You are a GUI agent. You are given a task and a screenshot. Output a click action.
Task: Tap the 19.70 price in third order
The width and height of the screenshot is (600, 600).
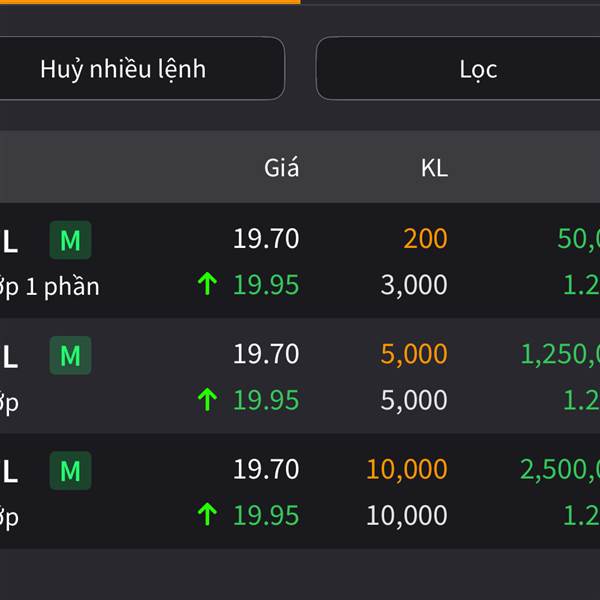[266, 469]
